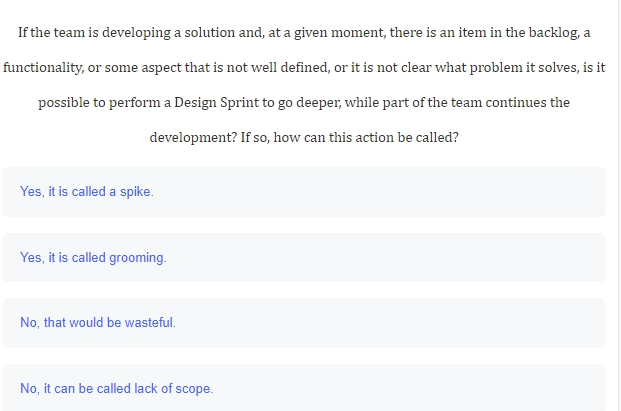Select answer "Yes, it is called a spike."

(x=304, y=192)
